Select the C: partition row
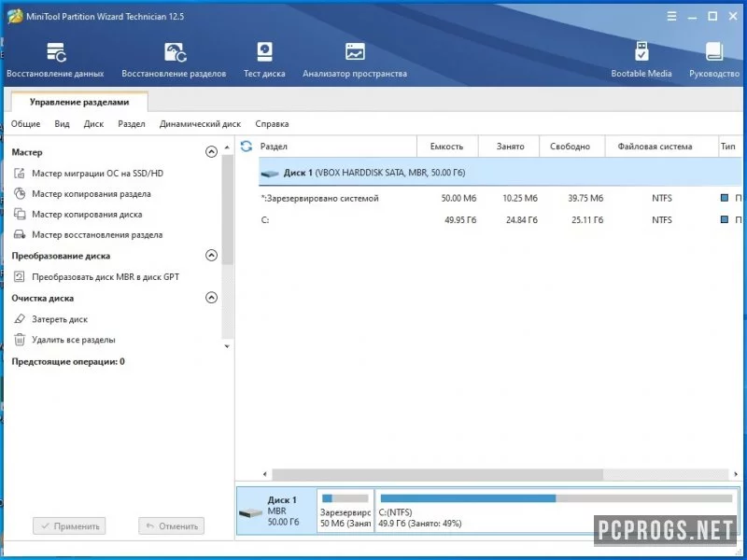This screenshot has width=747, height=560. coord(500,220)
